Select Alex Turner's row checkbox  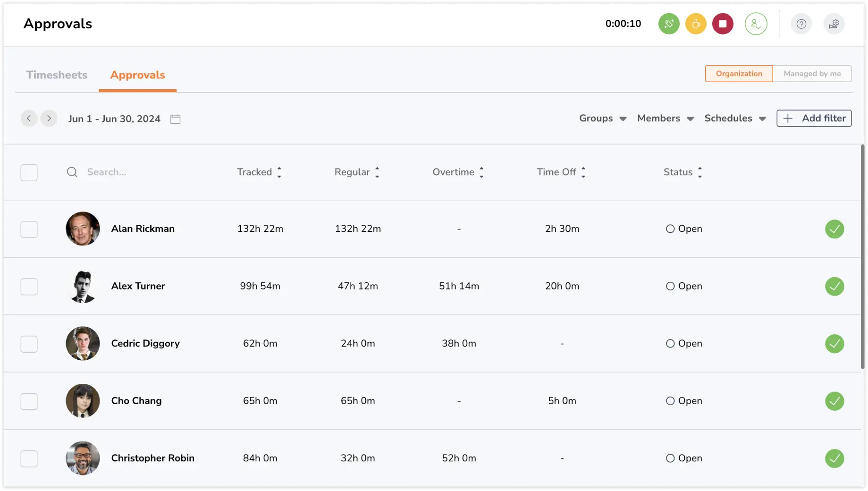click(x=29, y=287)
